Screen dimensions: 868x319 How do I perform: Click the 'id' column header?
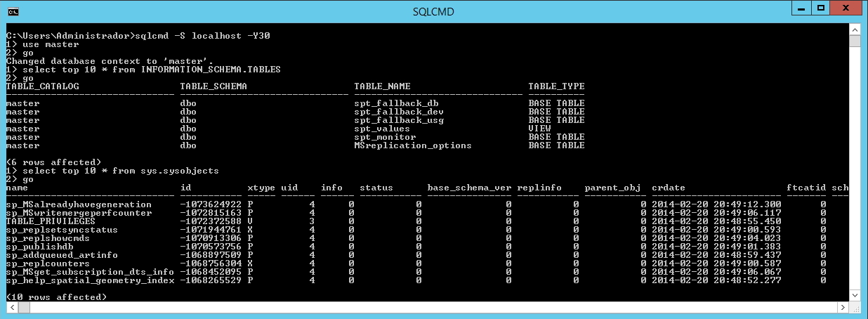(x=186, y=188)
